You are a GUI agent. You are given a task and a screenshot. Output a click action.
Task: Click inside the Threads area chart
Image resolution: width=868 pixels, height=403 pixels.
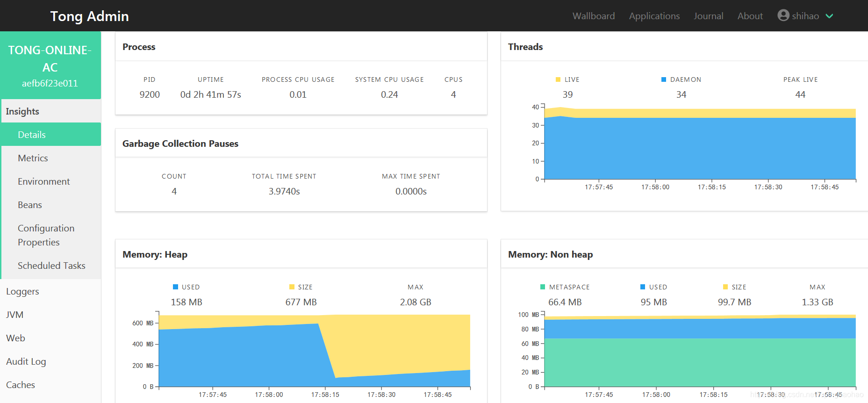(700, 143)
